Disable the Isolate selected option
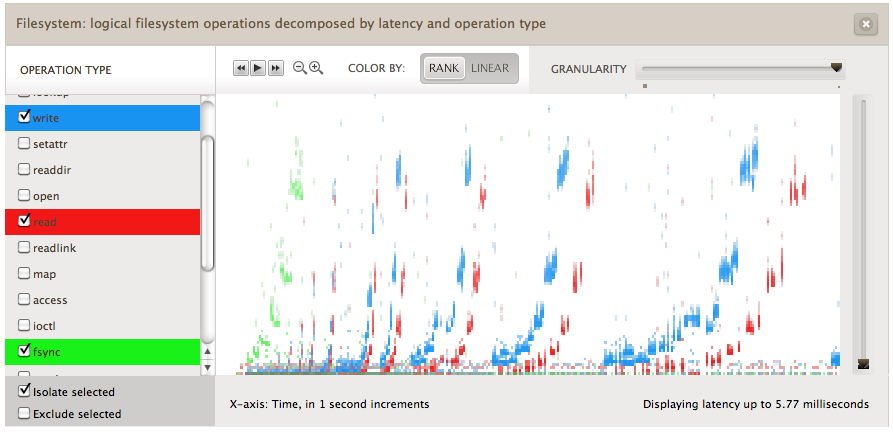Viewport: 893px width, 432px height. (25, 391)
